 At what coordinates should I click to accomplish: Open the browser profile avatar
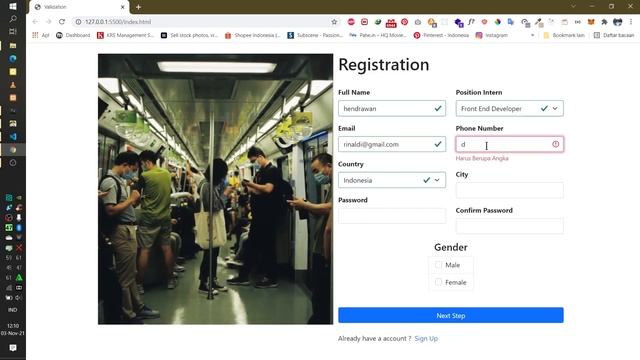click(618, 22)
